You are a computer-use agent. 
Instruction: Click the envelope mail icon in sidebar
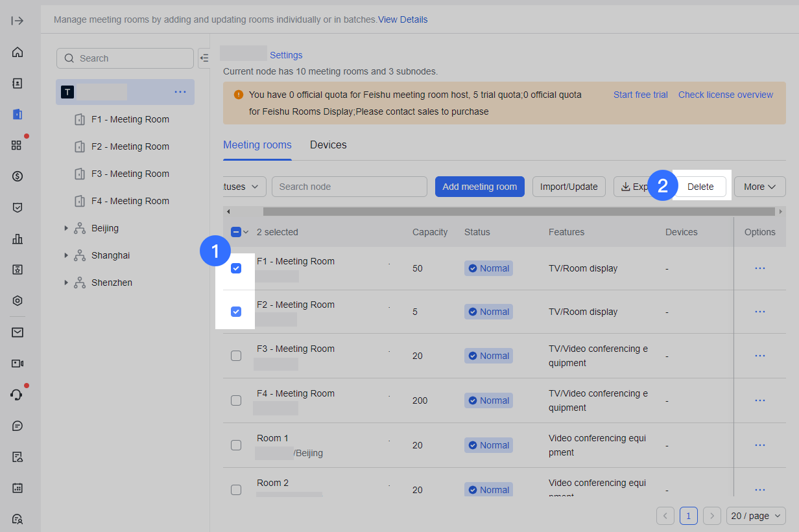(x=18, y=332)
